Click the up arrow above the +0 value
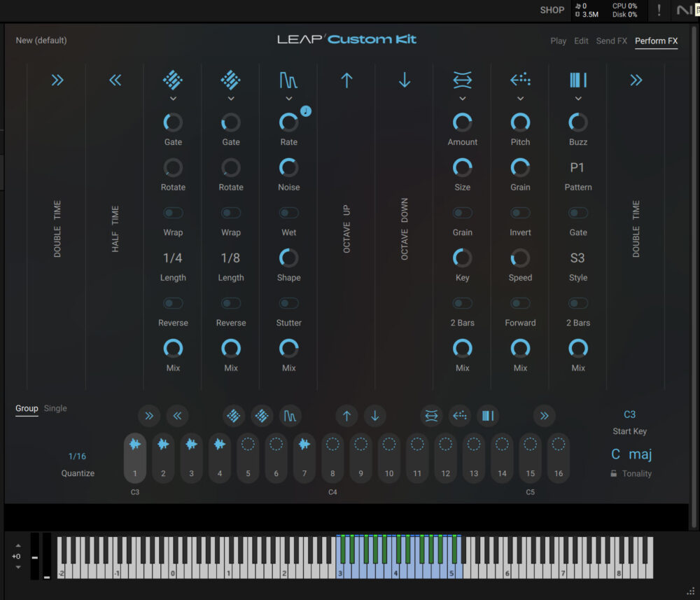 pyautogui.click(x=18, y=545)
